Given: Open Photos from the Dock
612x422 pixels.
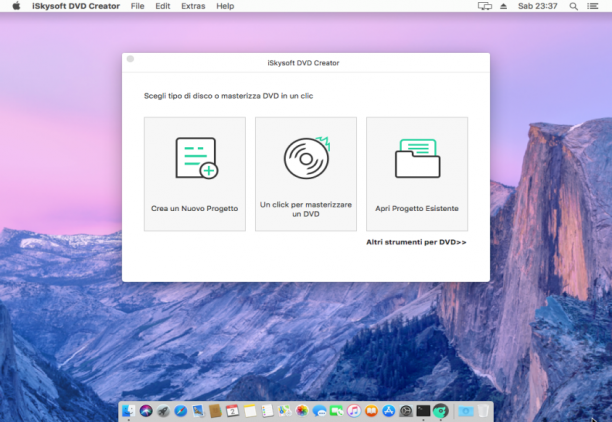Looking at the screenshot, I should coord(302,411).
